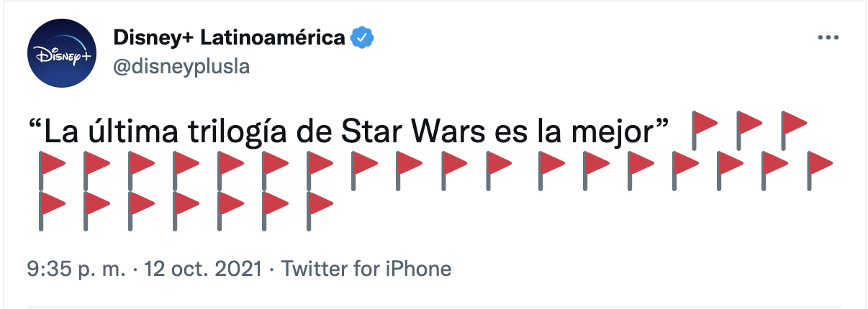868x309 pixels.
Task: Click the second red flag in third row
Action: tap(96, 211)
